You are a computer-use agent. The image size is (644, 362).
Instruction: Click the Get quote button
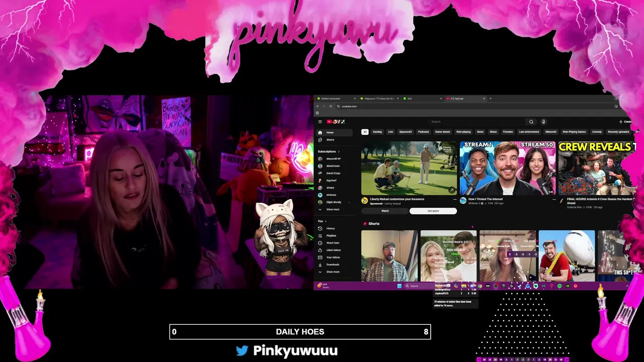433,211
